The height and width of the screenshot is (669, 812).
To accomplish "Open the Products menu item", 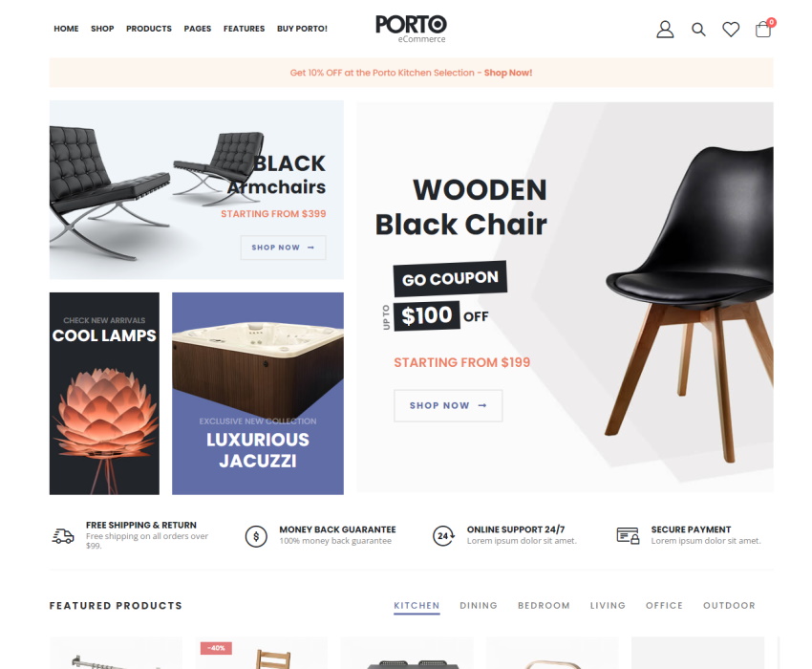I will point(149,29).
